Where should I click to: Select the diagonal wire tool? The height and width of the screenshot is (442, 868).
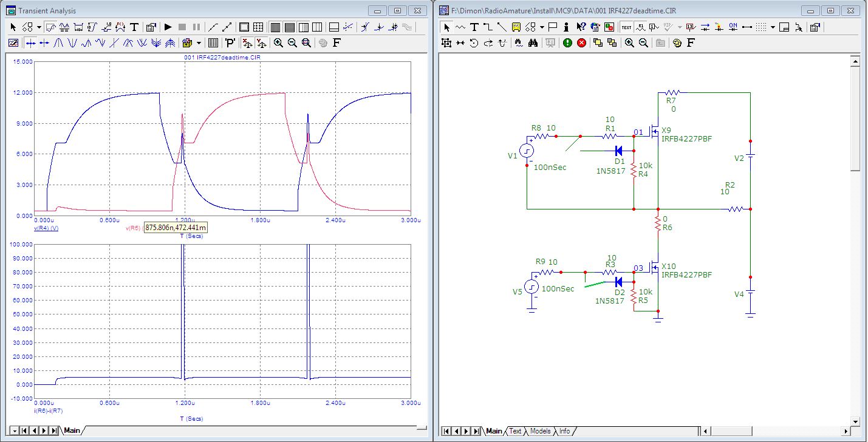tap(502, 27)
